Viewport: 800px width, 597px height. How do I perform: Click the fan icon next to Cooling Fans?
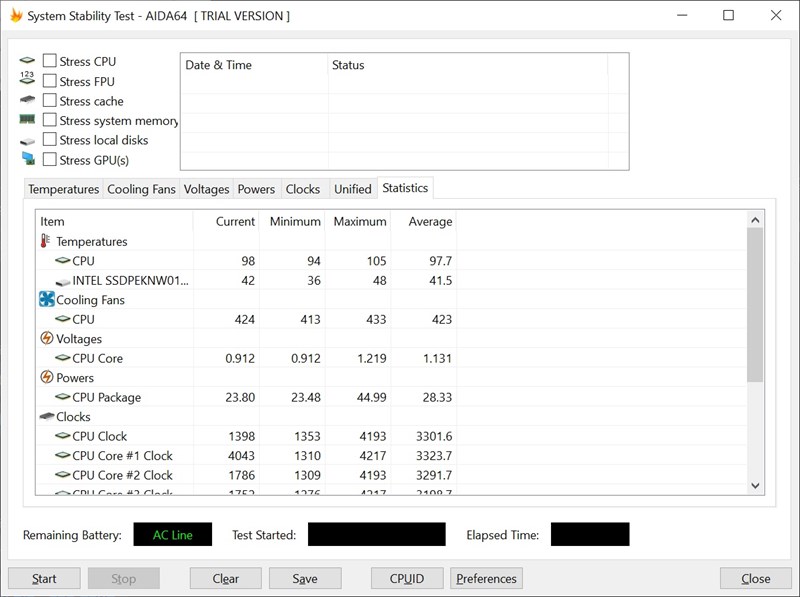[45, 299]
